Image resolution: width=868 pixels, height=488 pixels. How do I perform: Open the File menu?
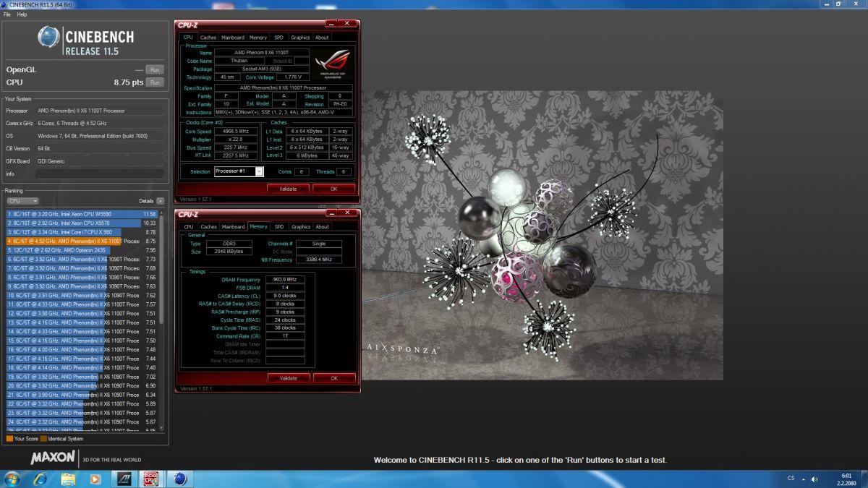coord(7,14)
